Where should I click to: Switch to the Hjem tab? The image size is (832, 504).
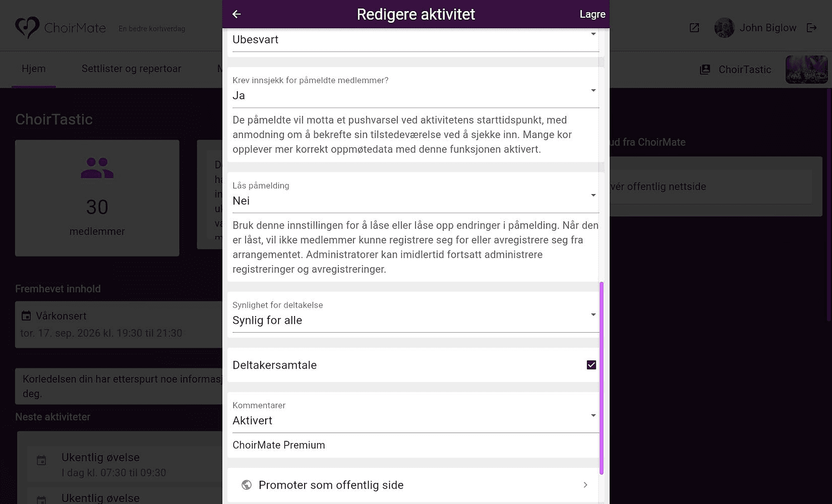click(x=34, y=69)
